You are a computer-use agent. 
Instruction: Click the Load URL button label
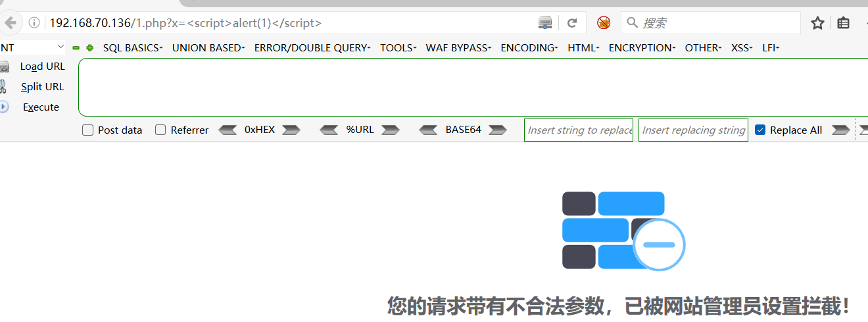coord(43,67)
